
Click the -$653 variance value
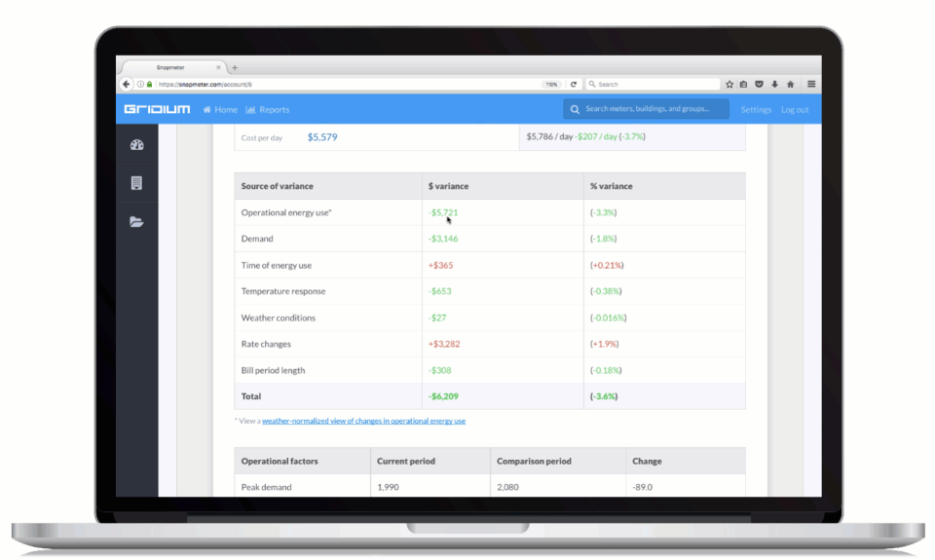point(439,291)
